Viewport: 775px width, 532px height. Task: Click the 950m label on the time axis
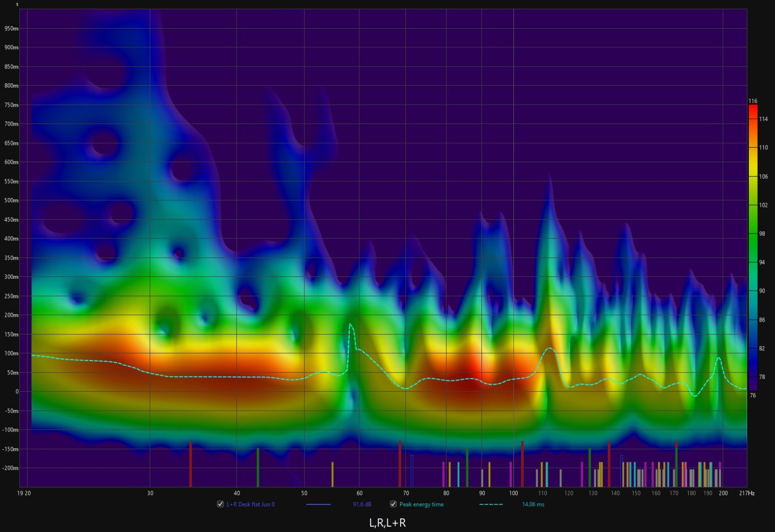point(11,29)
